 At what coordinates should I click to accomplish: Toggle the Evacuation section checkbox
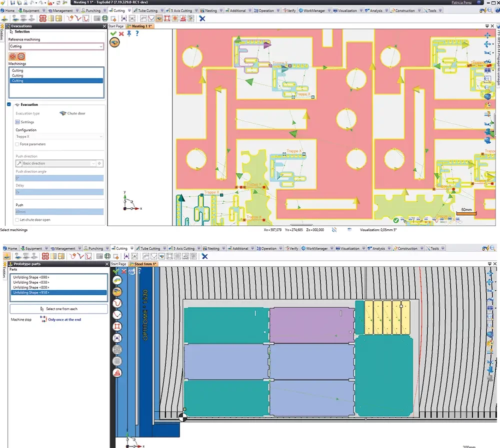pos(9,104)
